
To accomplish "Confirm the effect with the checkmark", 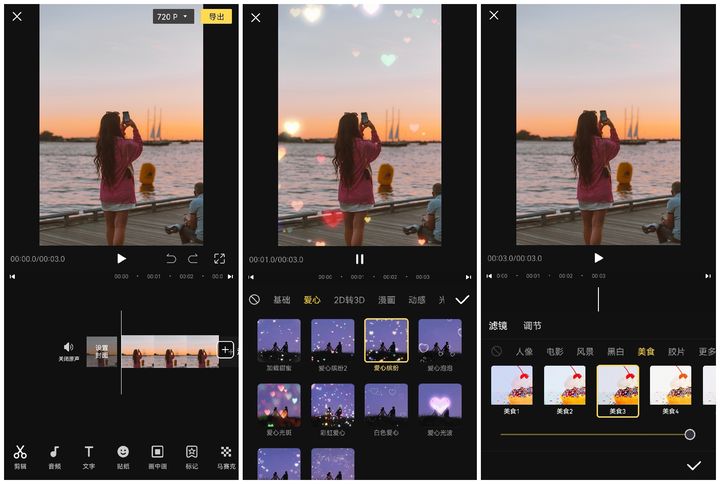I will (462, 300).
